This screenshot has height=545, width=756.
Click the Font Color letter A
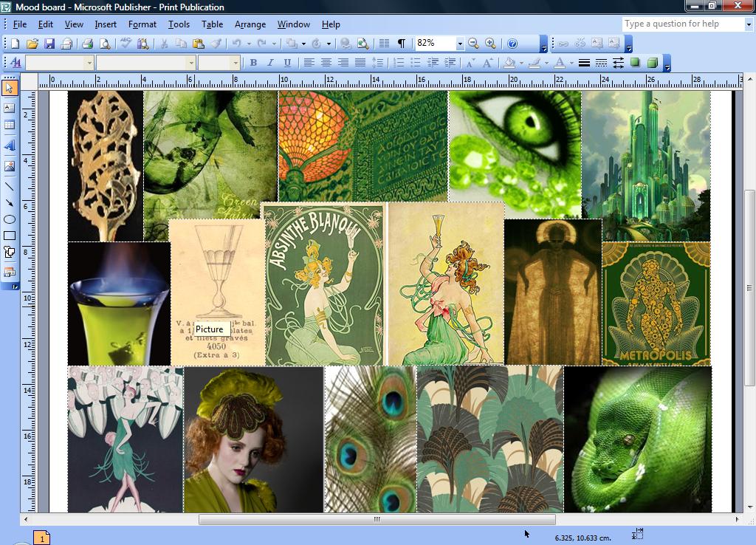[560, 63]
